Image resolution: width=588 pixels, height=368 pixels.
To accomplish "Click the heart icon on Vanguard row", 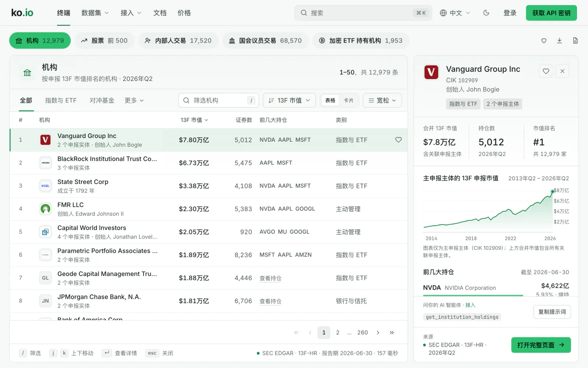I will tap(398, 140).
